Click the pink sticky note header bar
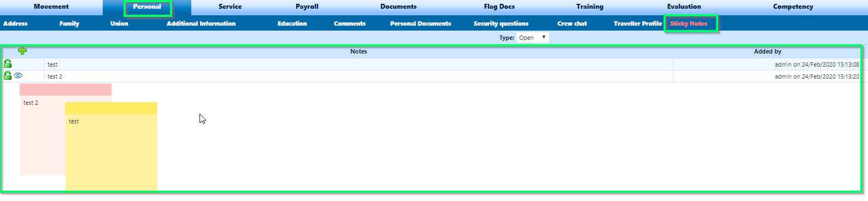The width and height of the screenshot is (868, 201). click(x=66, y=90)
